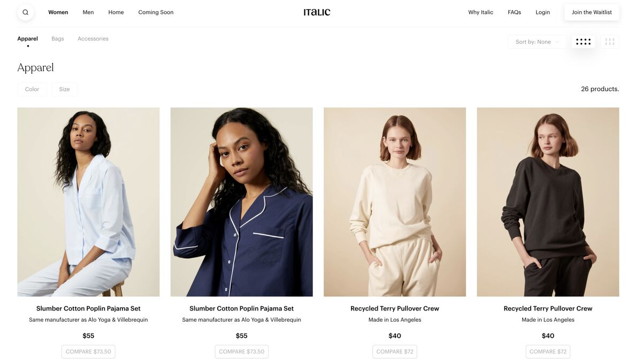Click COMPARE $72 under cream pullover
Image resolution: width=642 pixels, height=364 pixels.
395,352
